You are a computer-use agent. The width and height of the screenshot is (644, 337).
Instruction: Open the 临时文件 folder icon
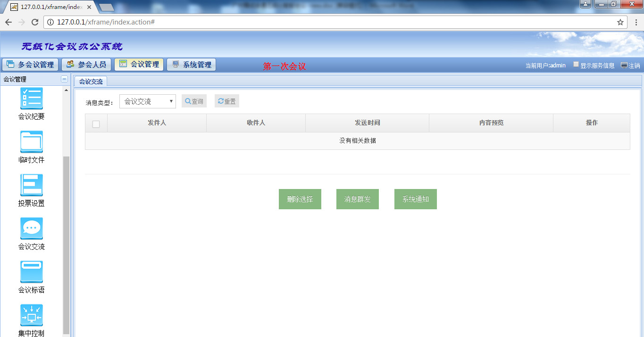tap(32, 142)
